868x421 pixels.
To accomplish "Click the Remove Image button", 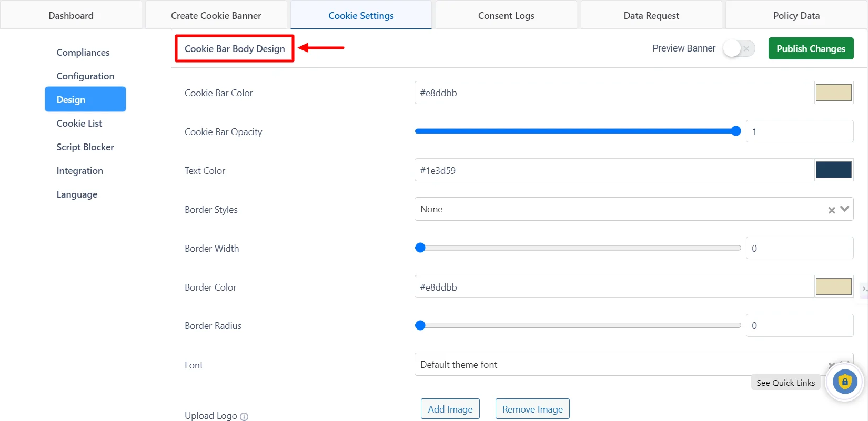I will pyautogui.click(x=532, y=409).
